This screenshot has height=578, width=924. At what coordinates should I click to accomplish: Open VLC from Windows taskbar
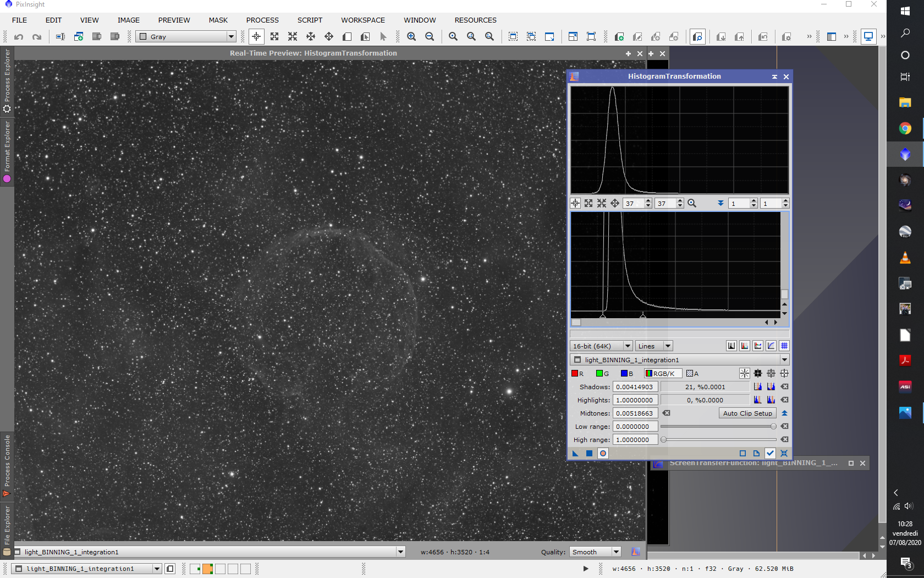click(x=905, y=258)
